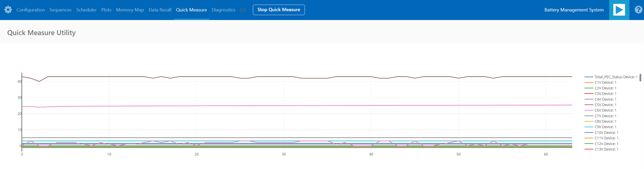Switch to the Sequences tab
This screenshot has width=644, height=169.
coord(61,10)
